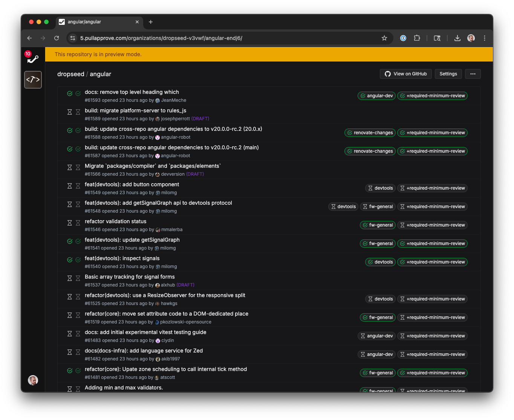Image resolution: width=514 pixels, height=420 pixels.
Task: Open PR docs: remove top level heading which
Action: click(132, 92)
